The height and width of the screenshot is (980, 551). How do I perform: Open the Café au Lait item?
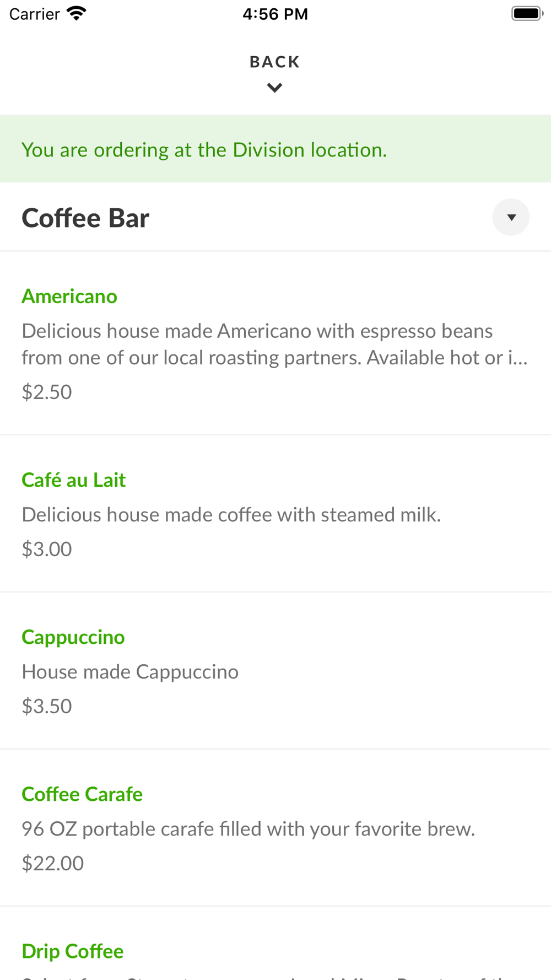74,480
